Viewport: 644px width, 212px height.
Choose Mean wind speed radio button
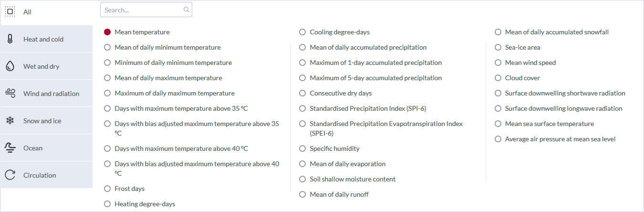[x=498, y=63]
